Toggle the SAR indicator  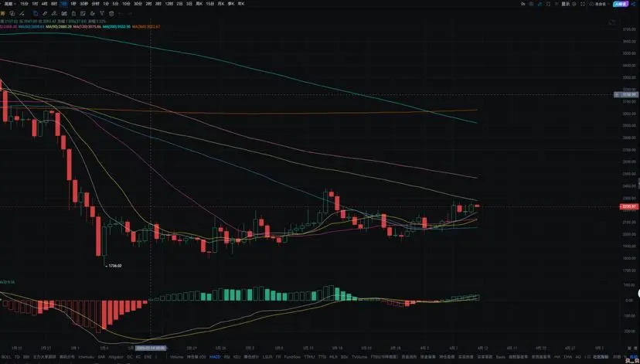[x=101, y=356]
